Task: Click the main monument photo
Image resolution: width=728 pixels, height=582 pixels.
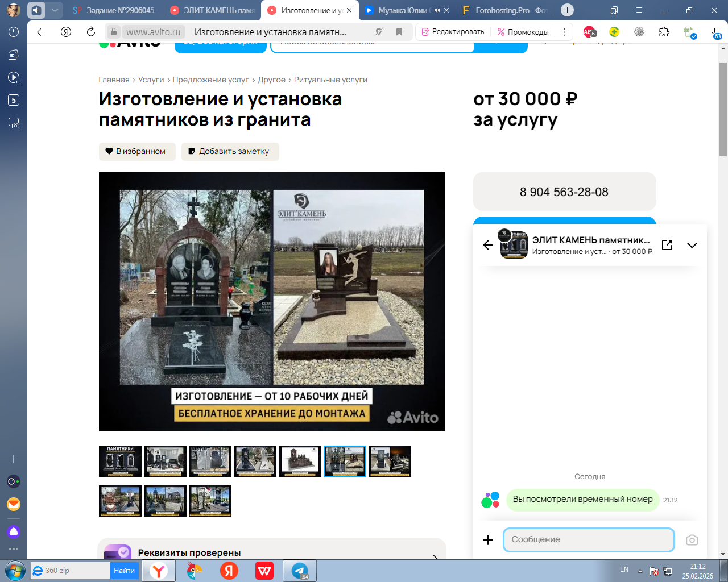Action: tap(272, 302)
